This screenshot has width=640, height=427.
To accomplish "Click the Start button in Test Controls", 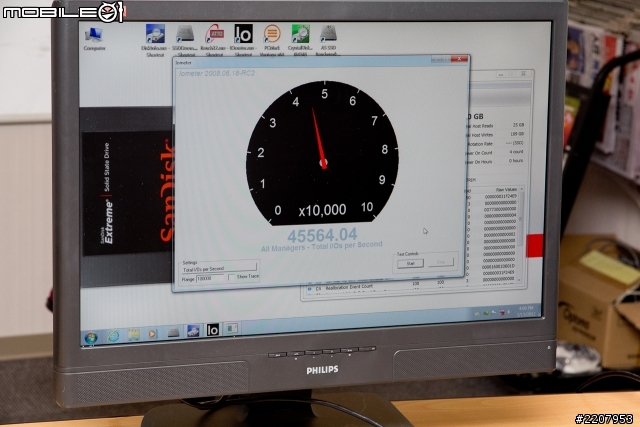I will coord(411,264).
